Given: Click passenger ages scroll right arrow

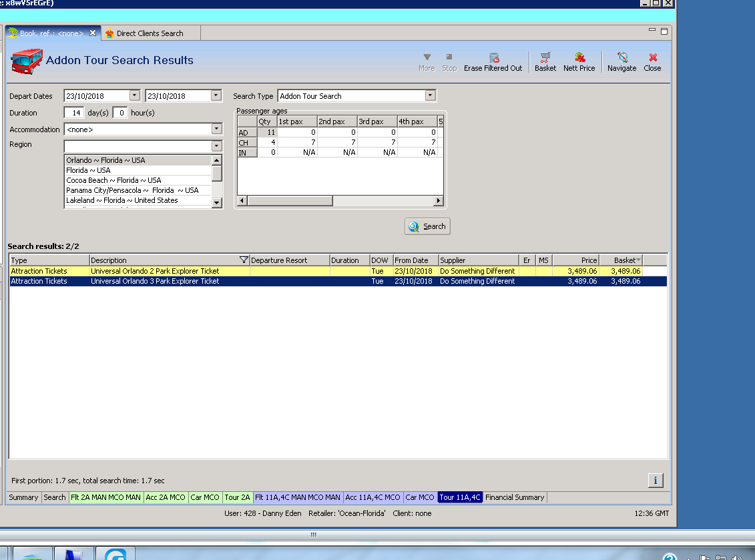Looking at the screenshot, I should pyautogui.click(x=438, y=200).
